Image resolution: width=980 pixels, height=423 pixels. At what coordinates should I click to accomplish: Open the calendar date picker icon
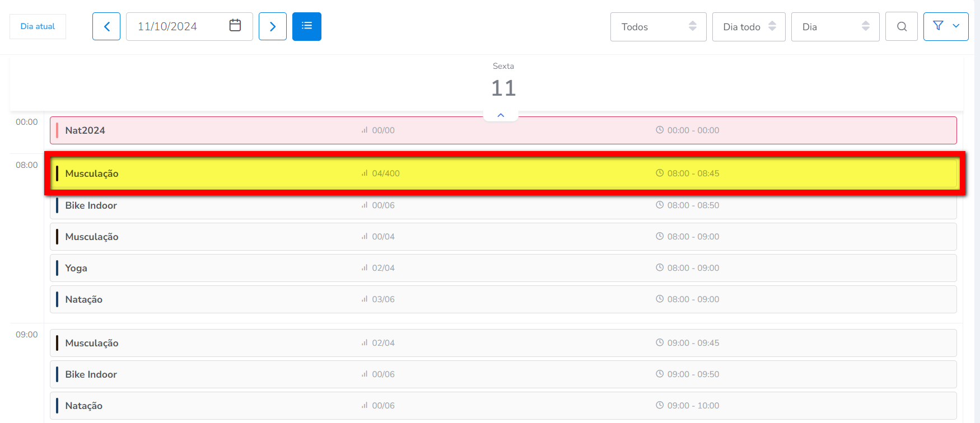tap(235, 26)
